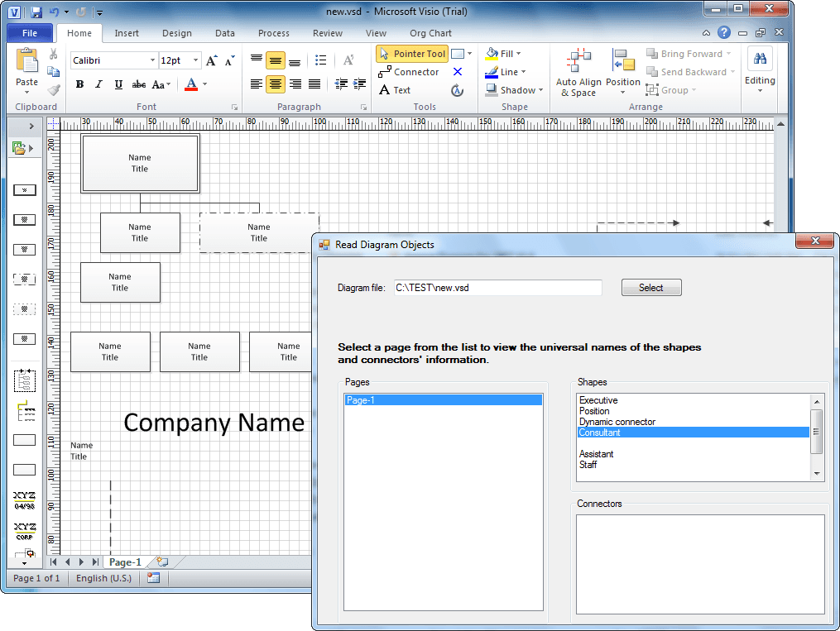Click the Page-1 sheet tab in Visio
The image size is (840, 631).
[x=125, y=562]
